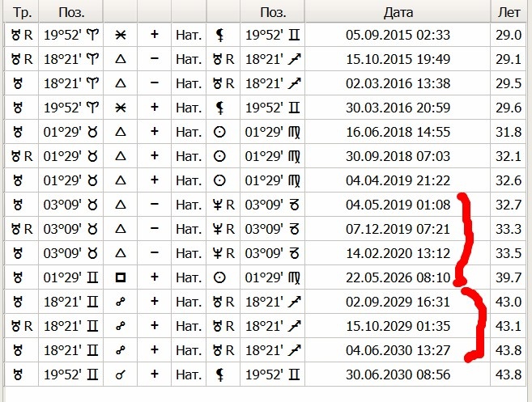Select the date 15.10.2029 01:35
532x402 pixels.
[x=398, y=326]
